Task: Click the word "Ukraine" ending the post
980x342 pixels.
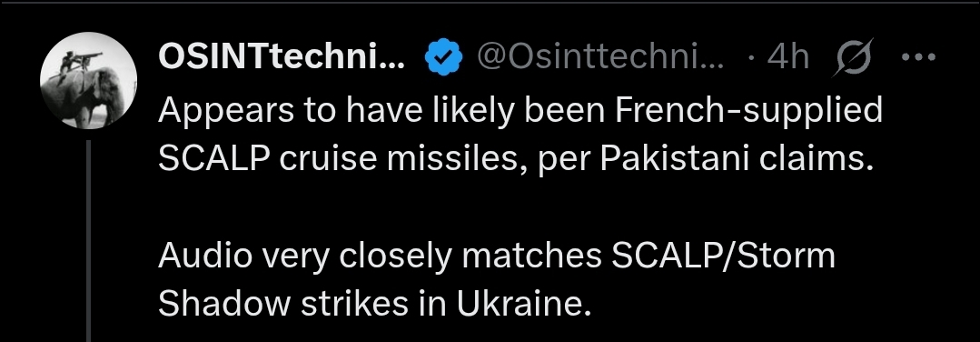Action: 523,305
